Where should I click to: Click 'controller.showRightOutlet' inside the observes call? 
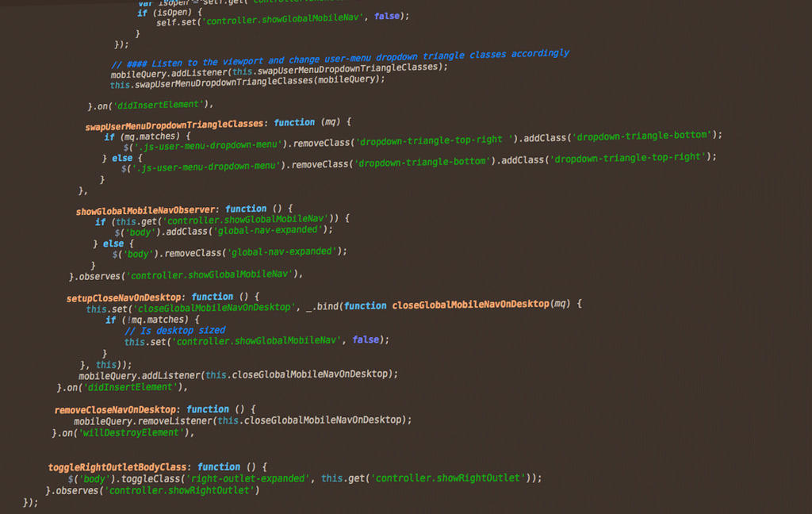click(x=179, y=490)
